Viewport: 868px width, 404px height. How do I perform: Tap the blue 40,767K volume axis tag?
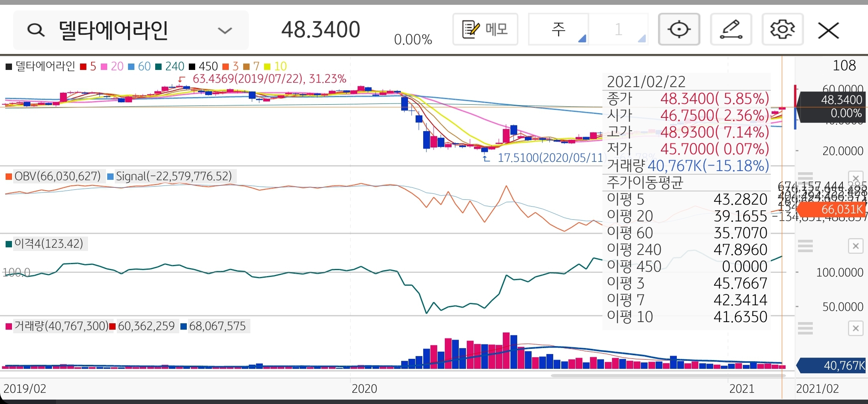832,366
